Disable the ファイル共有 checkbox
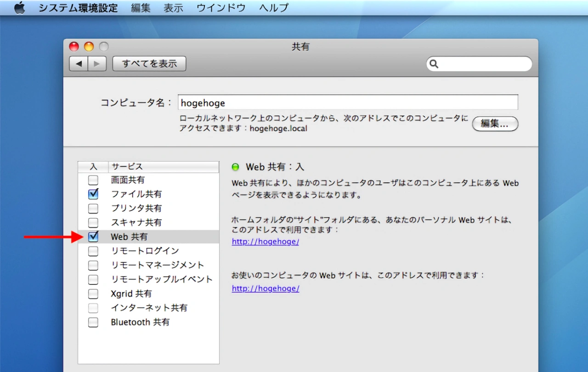The height and width of the screenshot is (372, 588). pyautogui.click(x=93, y=194)
